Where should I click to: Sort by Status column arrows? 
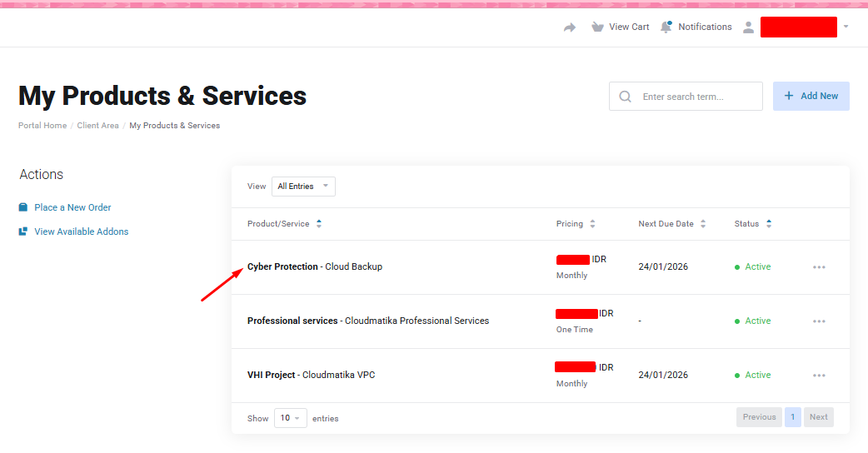click(769, 223)
